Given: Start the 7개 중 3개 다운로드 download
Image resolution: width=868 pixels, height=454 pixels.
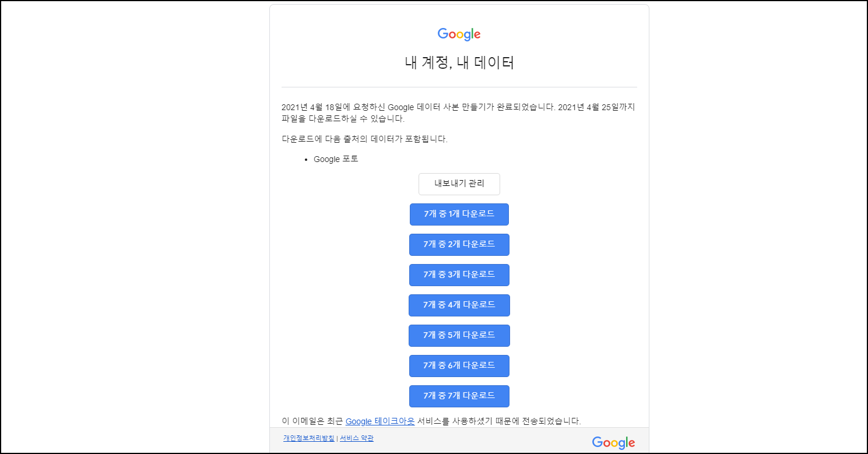Looking at the screenshot, I should 459,275.
